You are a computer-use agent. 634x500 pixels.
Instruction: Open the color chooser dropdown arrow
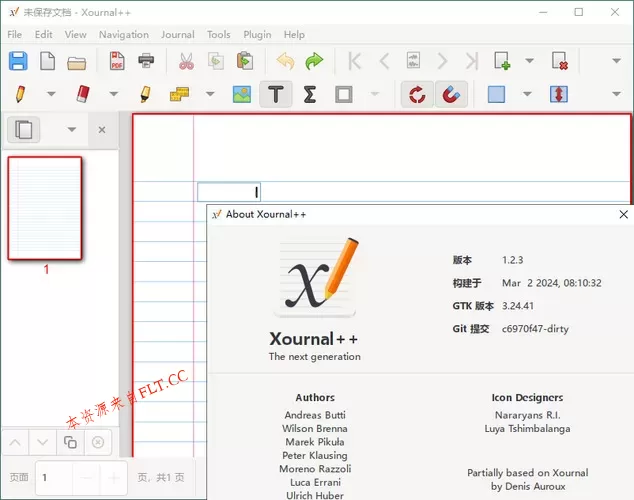tap(527, 94)
